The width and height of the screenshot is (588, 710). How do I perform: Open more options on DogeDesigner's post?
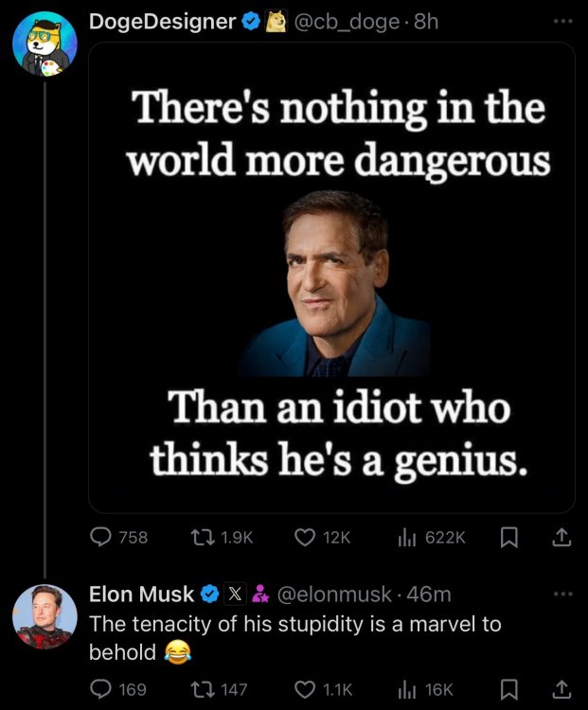(562, 21)
